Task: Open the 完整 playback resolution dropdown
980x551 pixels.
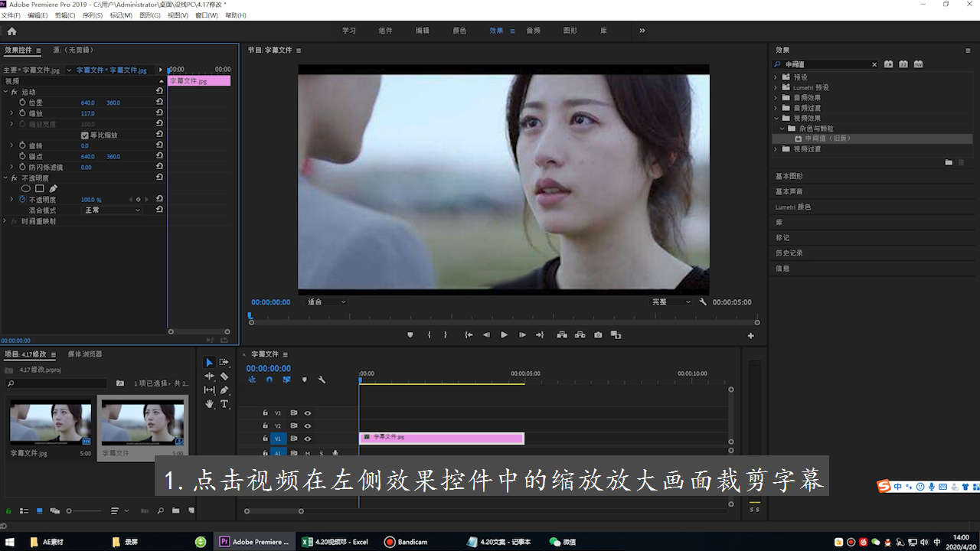Action: coord(671,302)
